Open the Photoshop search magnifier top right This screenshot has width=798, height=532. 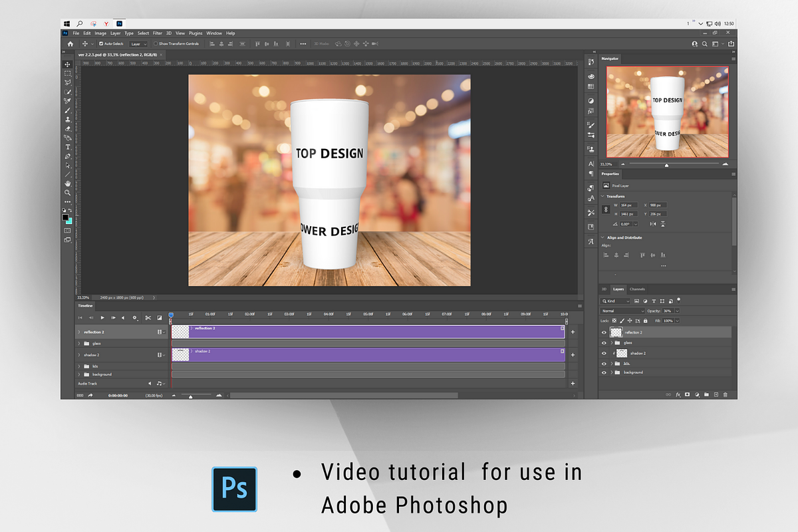click(705, 44)
